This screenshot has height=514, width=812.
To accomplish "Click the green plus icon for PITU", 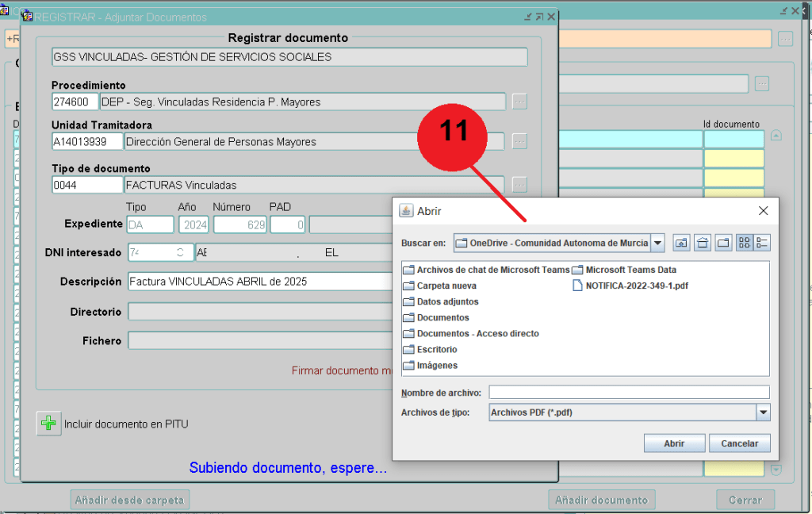I will [48, 424].
